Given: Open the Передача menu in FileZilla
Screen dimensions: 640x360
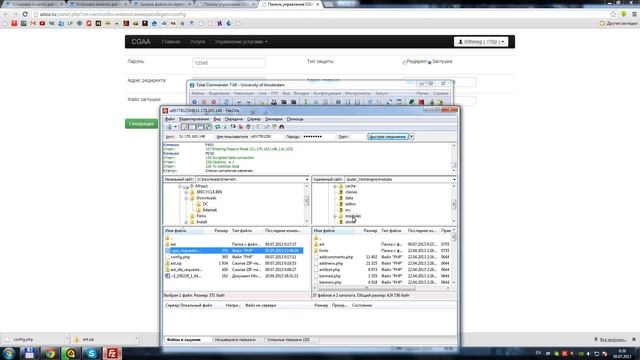Looking at the screenshot, I should 234,119.
